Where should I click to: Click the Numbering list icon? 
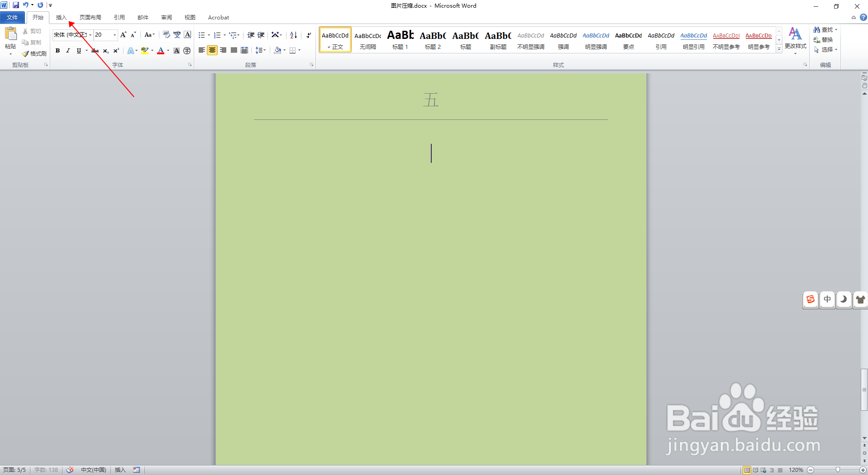tap(217, 35)
